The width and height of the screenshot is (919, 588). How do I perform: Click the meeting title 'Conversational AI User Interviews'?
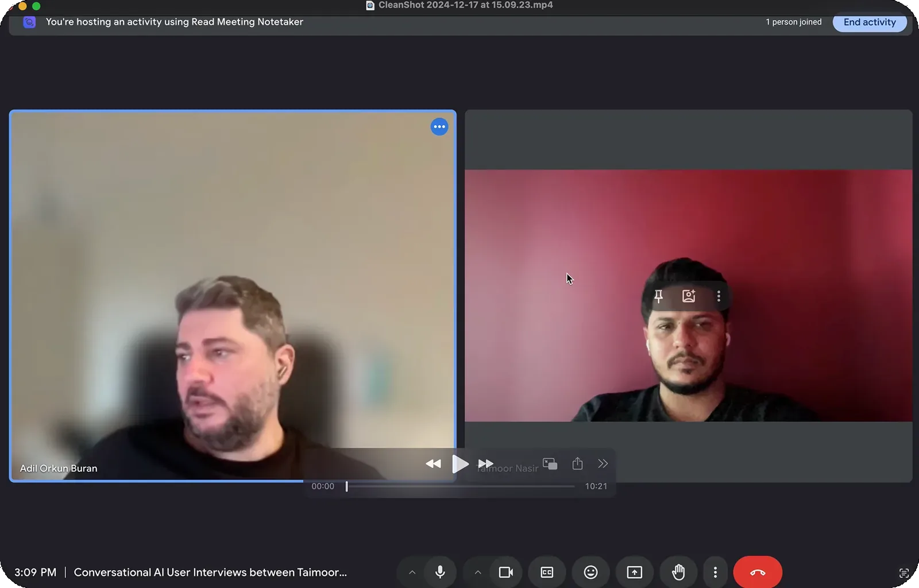click(210, 572)
